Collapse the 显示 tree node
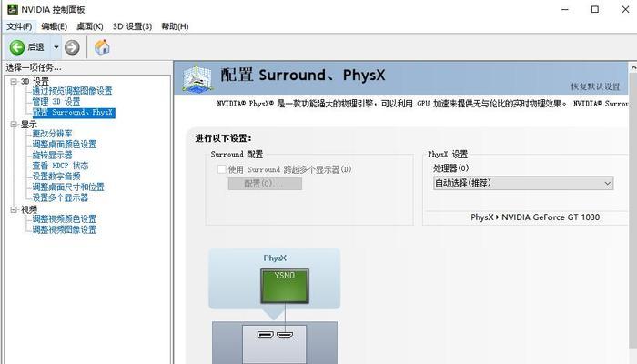Viewport: 637px width, 364px height. [x=14, y=125]
